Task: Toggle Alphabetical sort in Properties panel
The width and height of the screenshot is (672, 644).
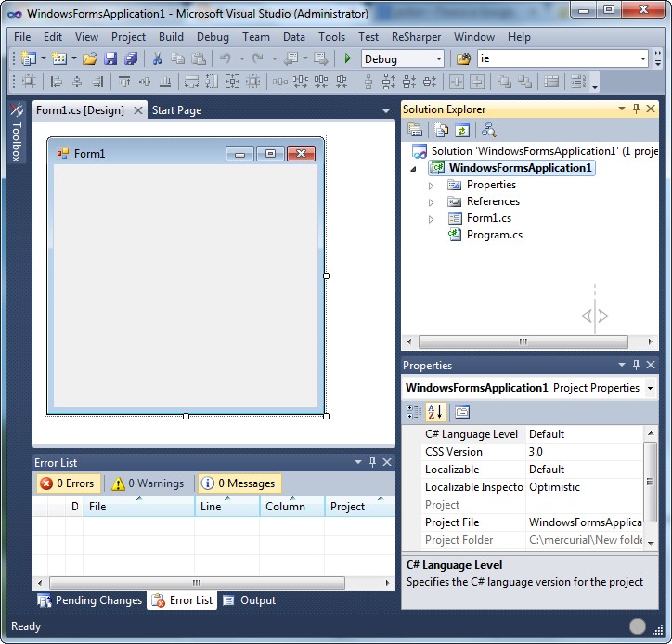Action: 435,412
